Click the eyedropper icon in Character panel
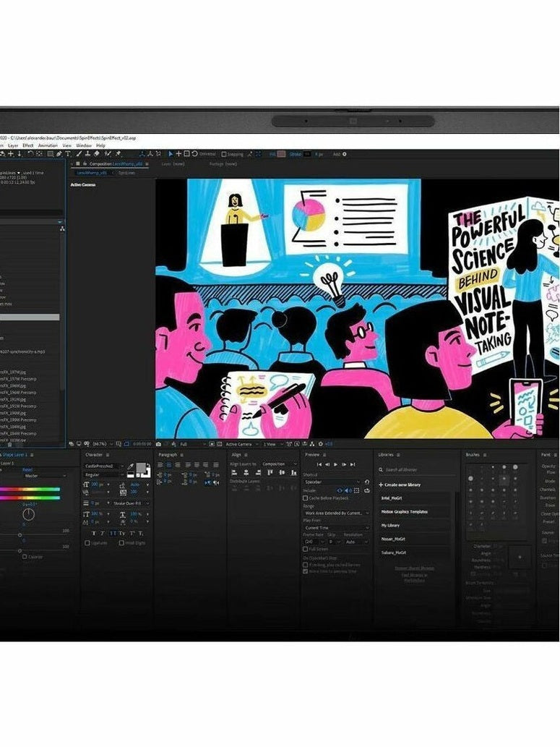 pyautogui.click(x=131, y=466)
